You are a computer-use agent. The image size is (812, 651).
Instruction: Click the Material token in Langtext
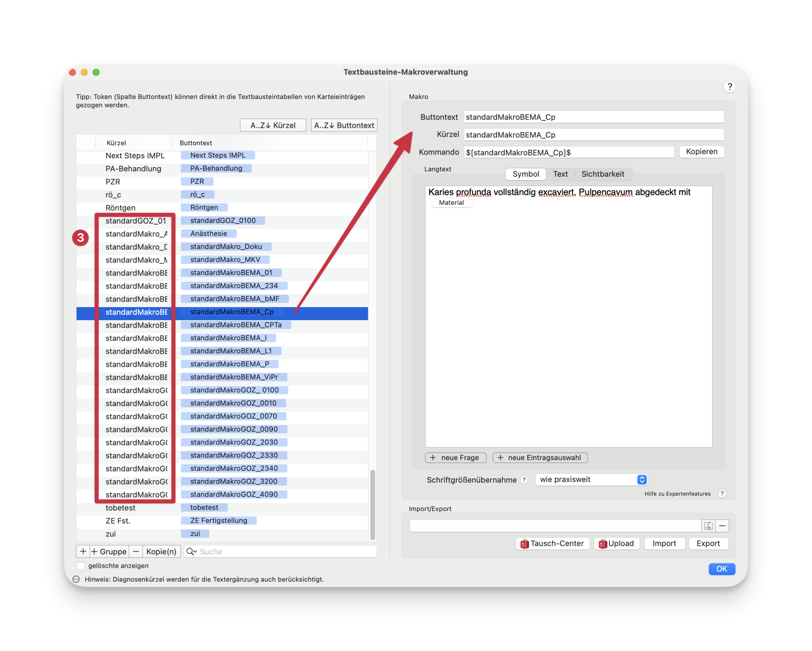click(451, 202)
